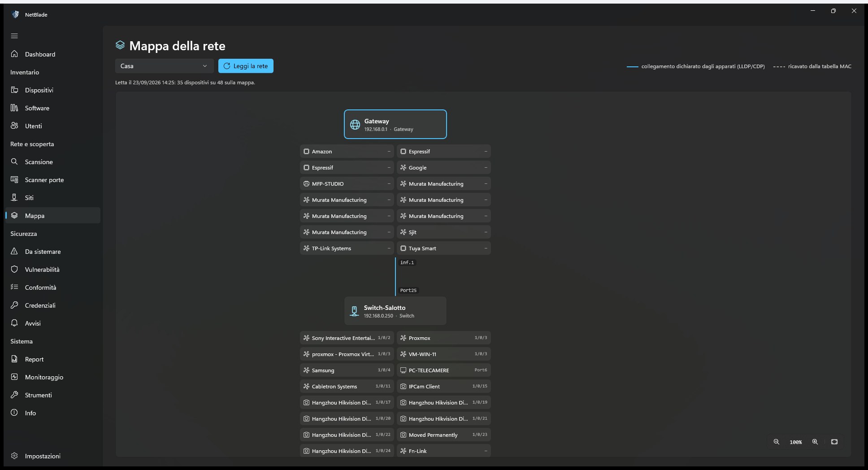Select Sony Interactive Entertai... device
Image resolution: width=868 pixels, height=470 pixels.
[x=347, y=338]
